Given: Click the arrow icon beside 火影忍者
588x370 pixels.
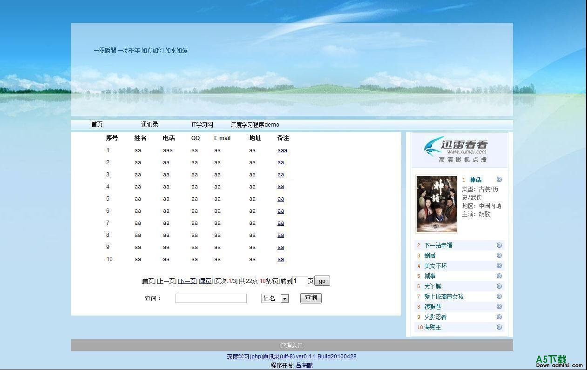Looking at the screenshot, I should pos(499,317).
